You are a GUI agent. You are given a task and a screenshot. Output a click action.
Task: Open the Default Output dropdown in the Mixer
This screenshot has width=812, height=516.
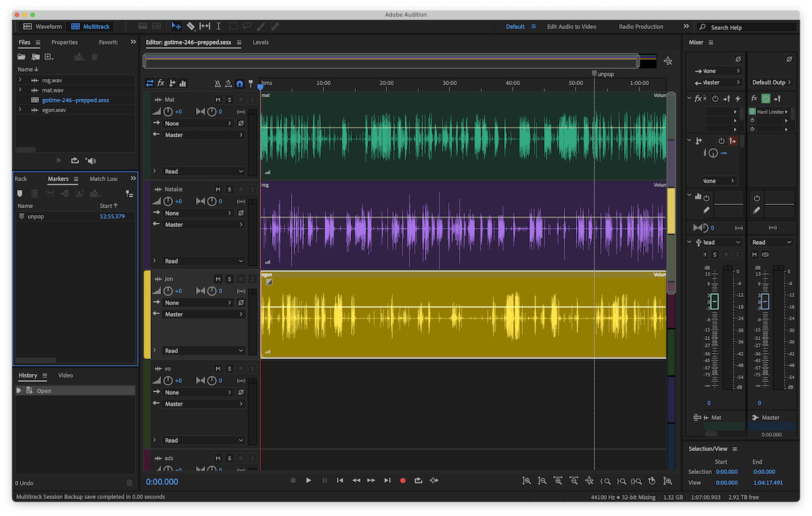(772, 83)
